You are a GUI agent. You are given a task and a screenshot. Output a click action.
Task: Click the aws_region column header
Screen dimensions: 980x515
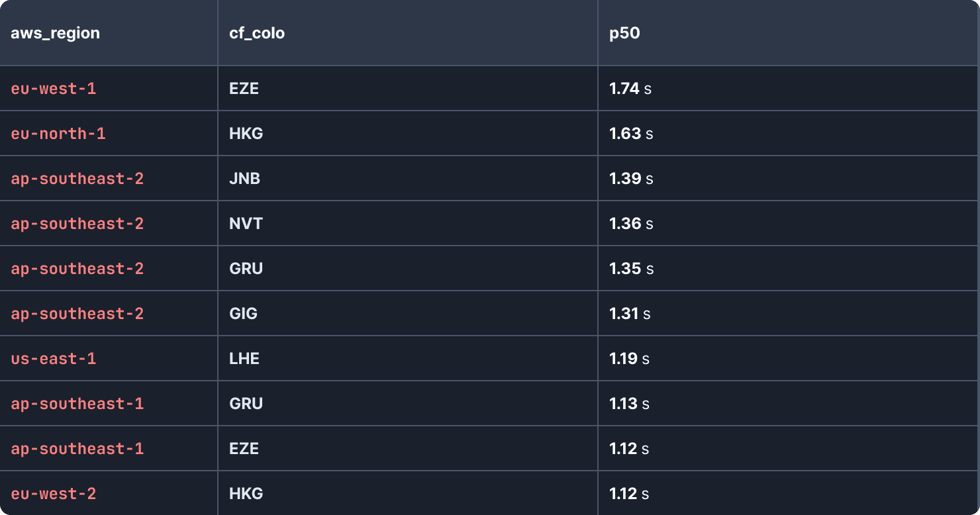click(55, 33)
